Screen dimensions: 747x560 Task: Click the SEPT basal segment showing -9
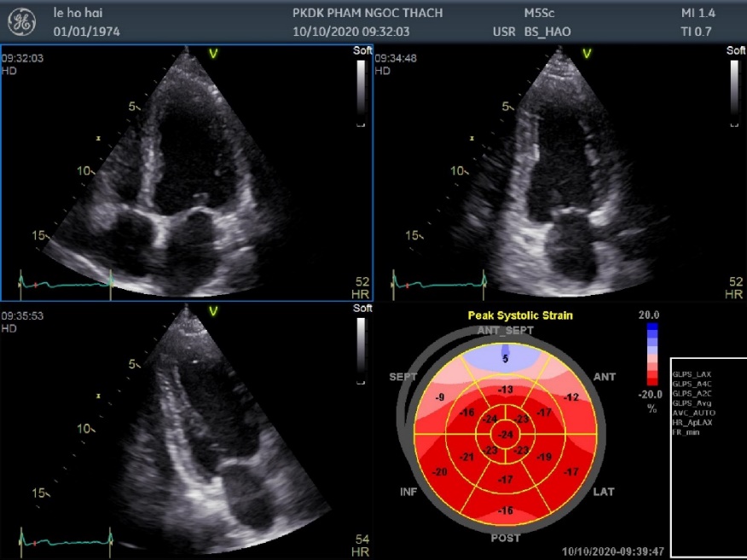[x=440, y=396]
